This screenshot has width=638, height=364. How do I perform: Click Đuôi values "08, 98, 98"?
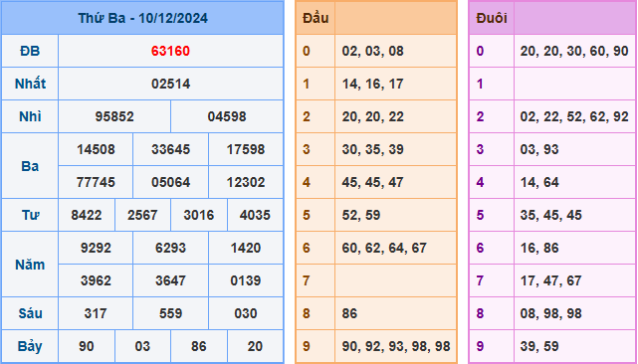(x=551, y=313)
